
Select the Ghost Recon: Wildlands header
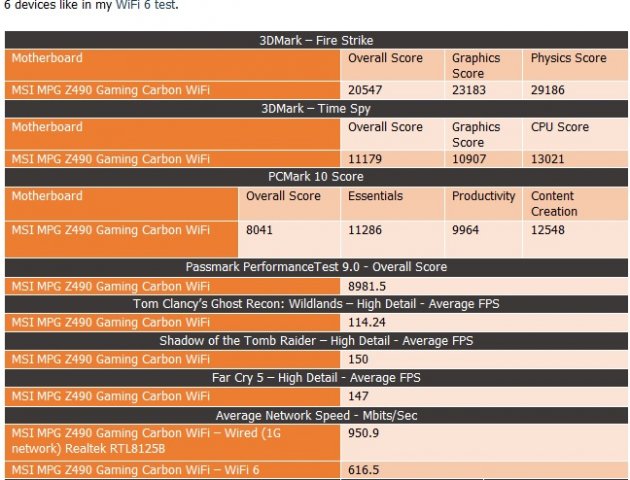tap(316, 304)
